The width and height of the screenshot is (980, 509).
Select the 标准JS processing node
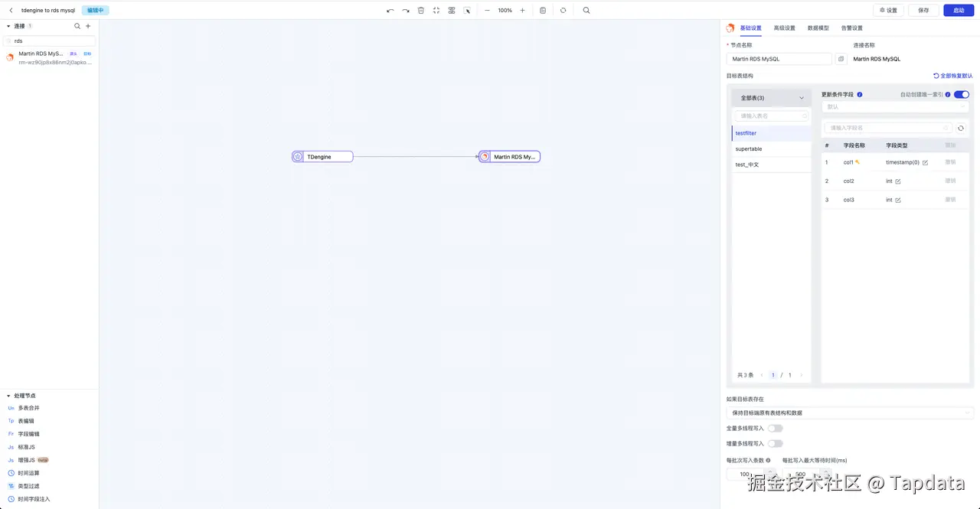(49, 447)
